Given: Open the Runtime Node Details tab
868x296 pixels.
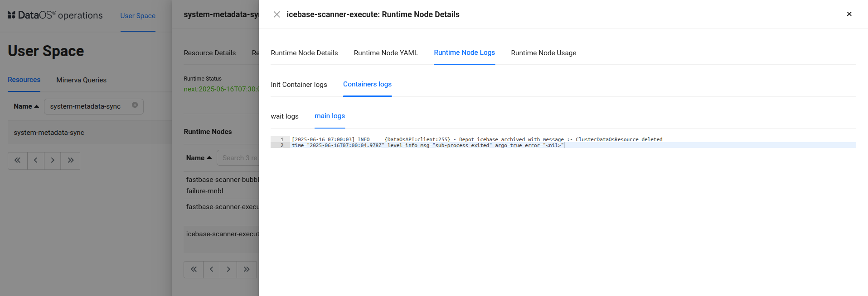Looking at the screenshot, I should click(304, 53).
